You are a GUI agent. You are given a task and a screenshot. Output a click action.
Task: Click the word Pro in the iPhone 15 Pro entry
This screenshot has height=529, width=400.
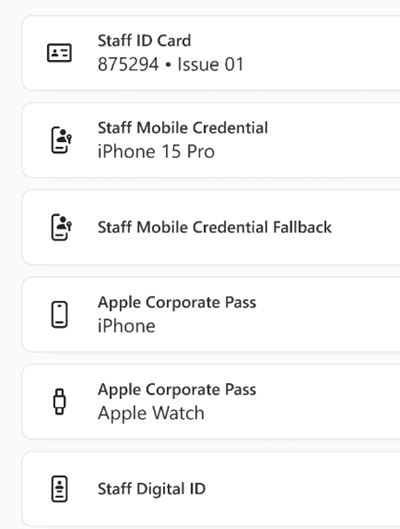pyautogui.click(x=201, y=151)
